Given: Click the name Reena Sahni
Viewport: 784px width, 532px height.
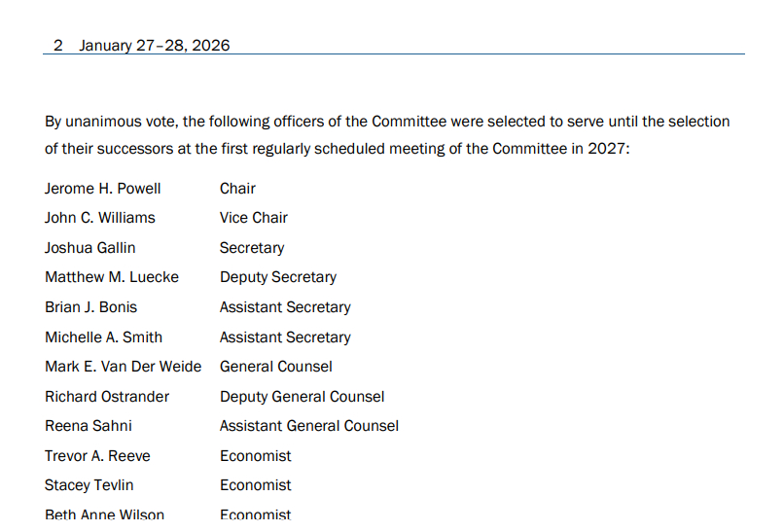Looking at the screenshot, I should pyautogui.click(x=89, y=426).
